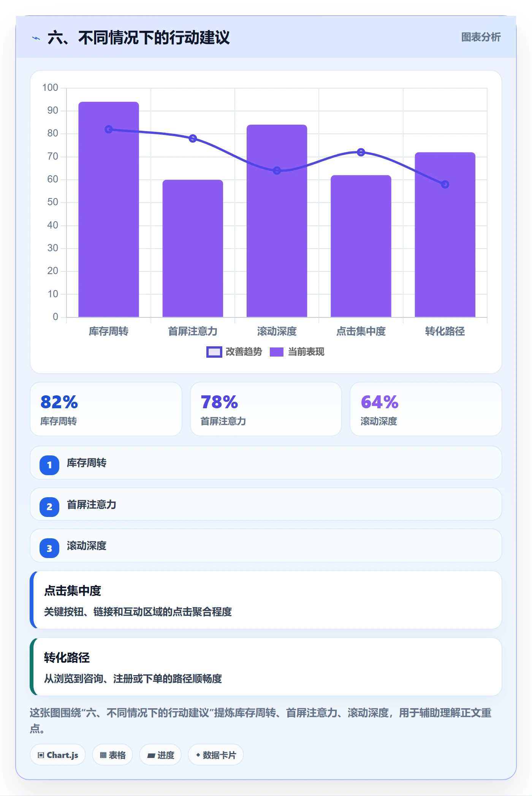The width and height of the screenshot is (532, 796).
Task: Click the 滚动深度 label under 64%
Action: click(x=379, y=421)
